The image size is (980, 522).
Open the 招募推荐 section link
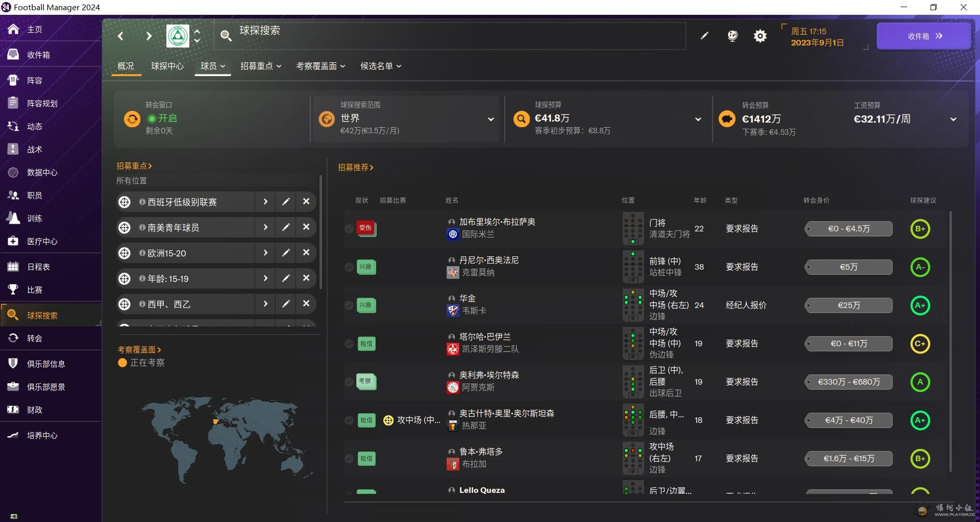pos(356,168)
